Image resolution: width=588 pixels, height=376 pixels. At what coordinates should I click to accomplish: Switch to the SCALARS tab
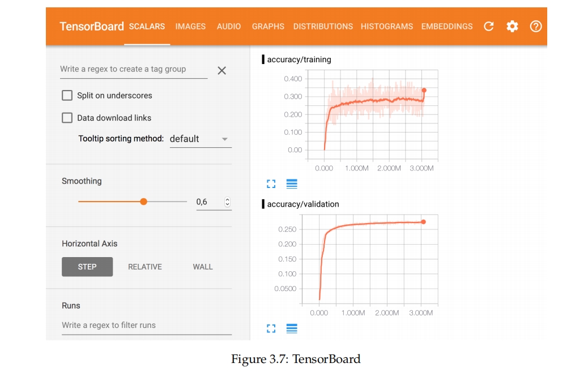point(147,26)
